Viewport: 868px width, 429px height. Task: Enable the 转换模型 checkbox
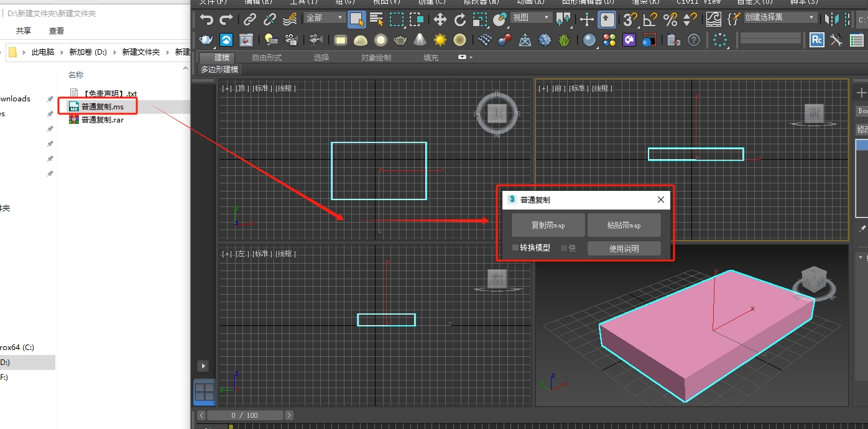[x=515, y=247]
